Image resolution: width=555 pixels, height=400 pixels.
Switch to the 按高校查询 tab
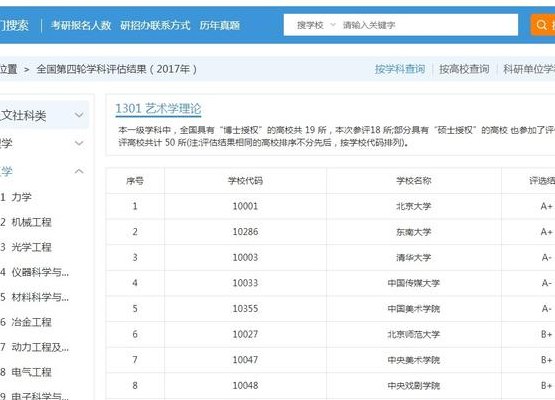[x=464, y=69]
